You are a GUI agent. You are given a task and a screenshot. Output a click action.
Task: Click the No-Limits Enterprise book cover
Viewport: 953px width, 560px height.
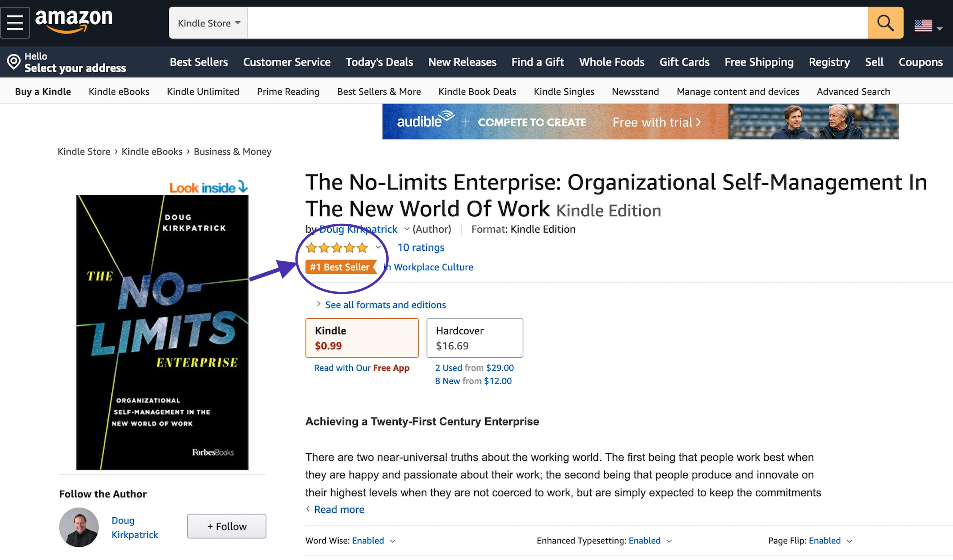click(162, 332)
